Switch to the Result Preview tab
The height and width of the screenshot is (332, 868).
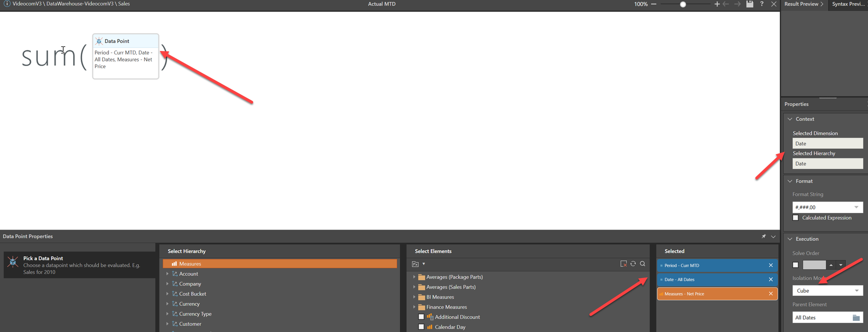tap(804, 4)
